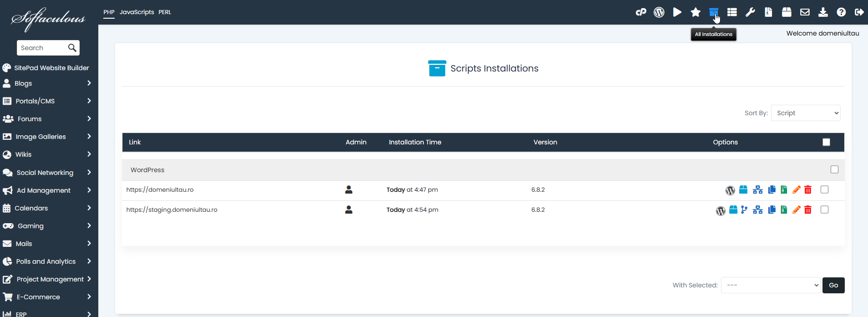Open script ratings with the star icon

pos(695,12)
